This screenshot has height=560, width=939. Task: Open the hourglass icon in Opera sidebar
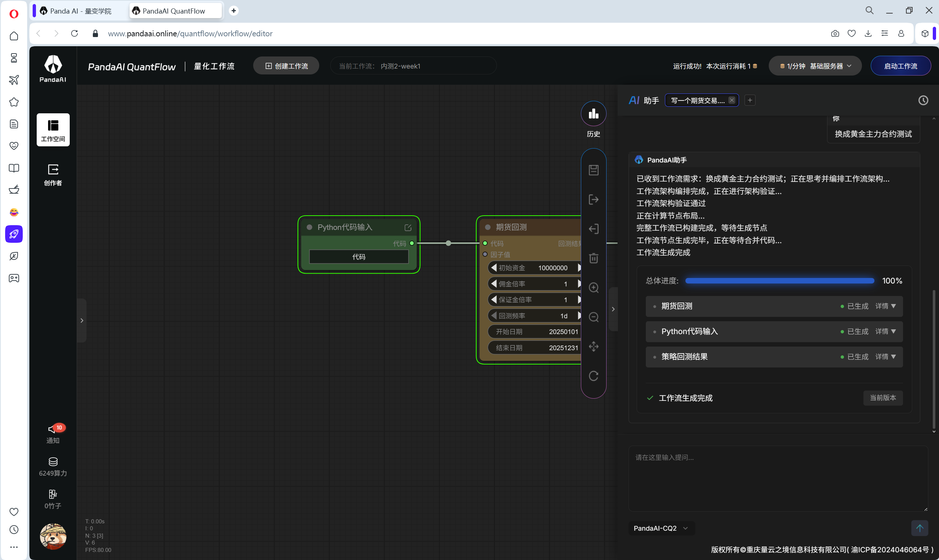pyautogui.click(x=14, y=58)
